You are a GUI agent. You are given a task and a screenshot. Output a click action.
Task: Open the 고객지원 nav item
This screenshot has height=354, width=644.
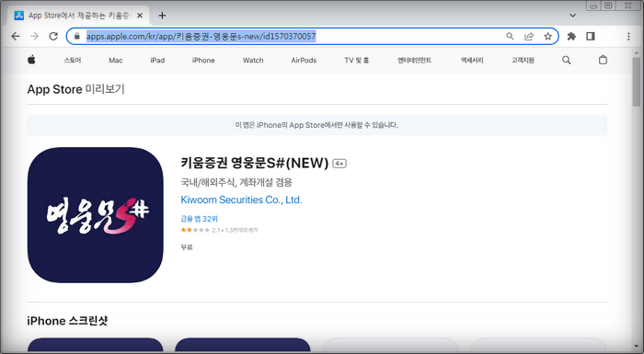click(x=523, y=61)
